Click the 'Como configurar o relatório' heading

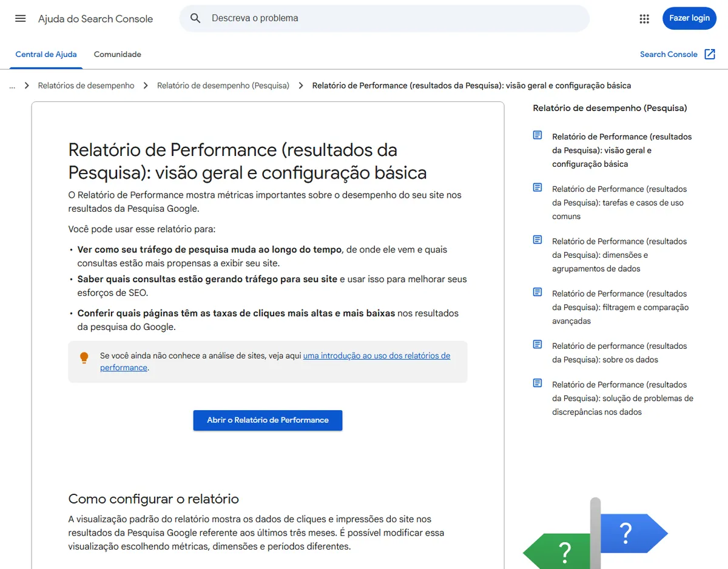[153, 499]
